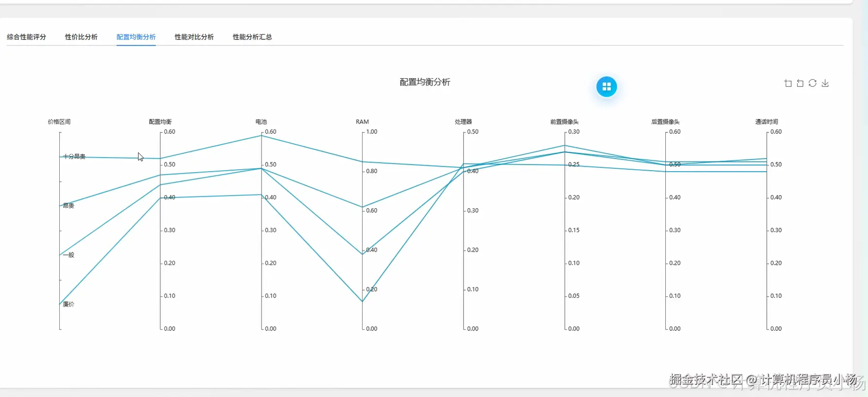Click the 电池 axis title
The width and height of the screenshot is (868, 397).
click(261, 122)
